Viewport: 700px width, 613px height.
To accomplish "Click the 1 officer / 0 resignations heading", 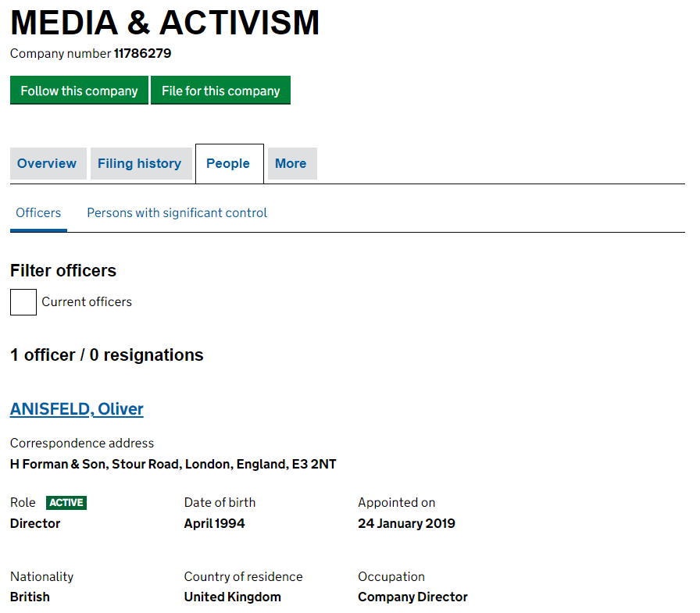I will click(105, 355).
